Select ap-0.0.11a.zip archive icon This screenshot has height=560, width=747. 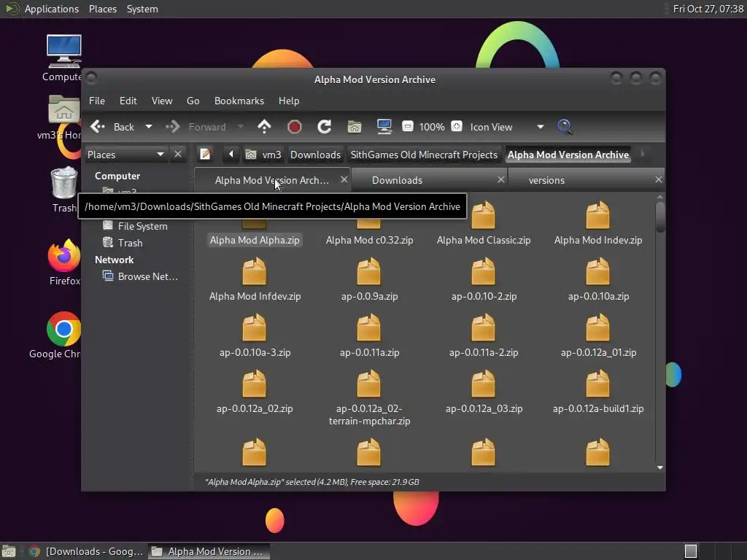point(368,327)
